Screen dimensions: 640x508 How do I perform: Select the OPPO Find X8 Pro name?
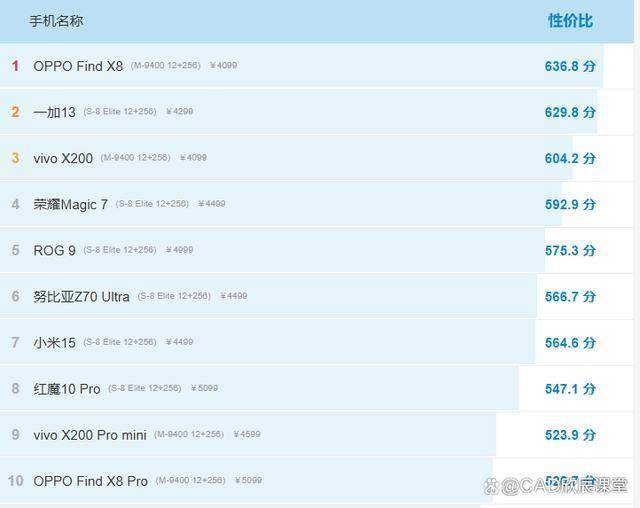(x=90, y=481)
